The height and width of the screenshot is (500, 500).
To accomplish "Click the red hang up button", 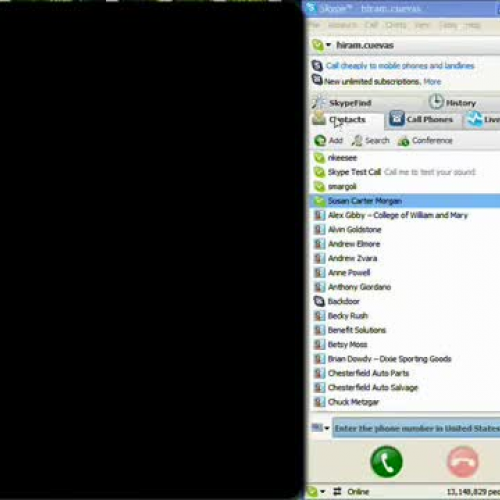I will coord(463,462).
